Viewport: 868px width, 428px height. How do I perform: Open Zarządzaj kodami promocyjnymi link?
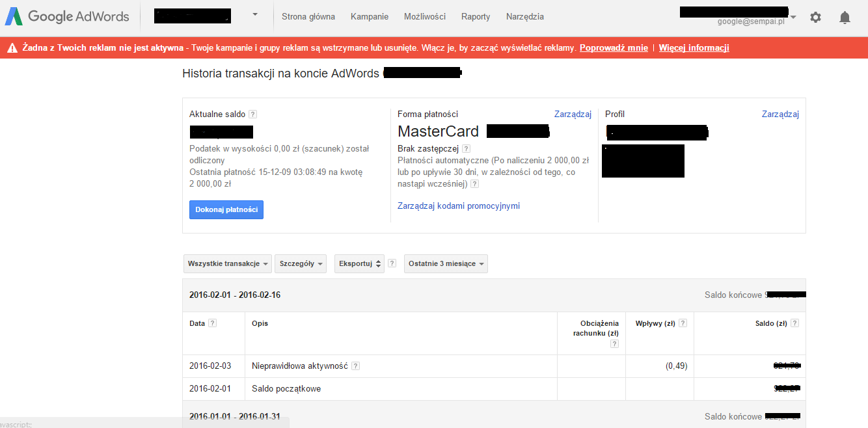(458, 206)
